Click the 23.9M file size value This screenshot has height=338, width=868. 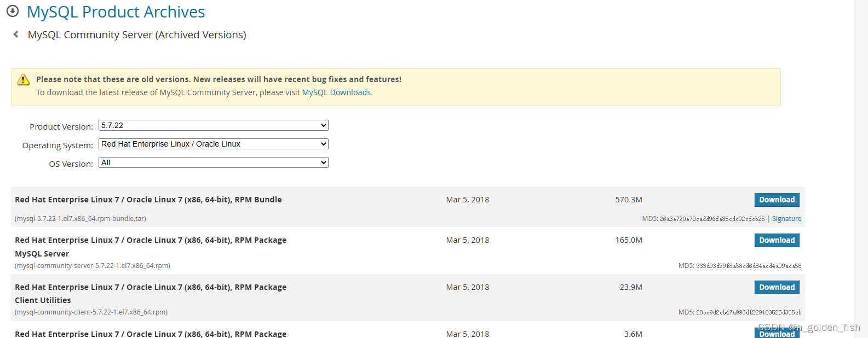(x=631, y=287)
